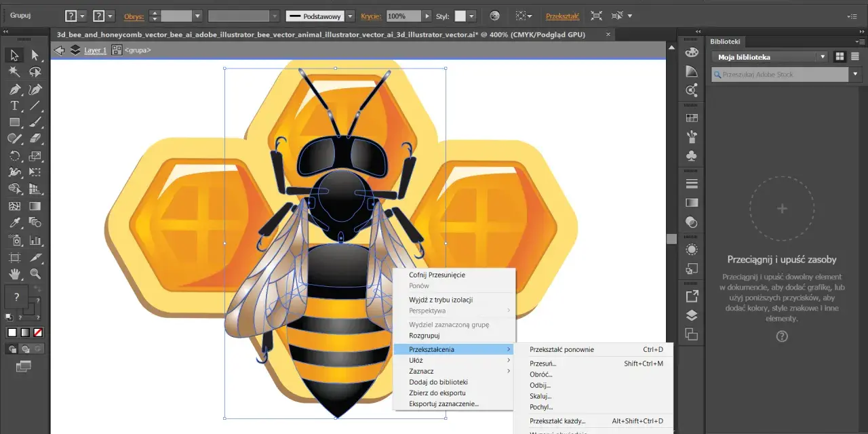
Task: Select the Symbol Sprayer tool
Action: 15,240
